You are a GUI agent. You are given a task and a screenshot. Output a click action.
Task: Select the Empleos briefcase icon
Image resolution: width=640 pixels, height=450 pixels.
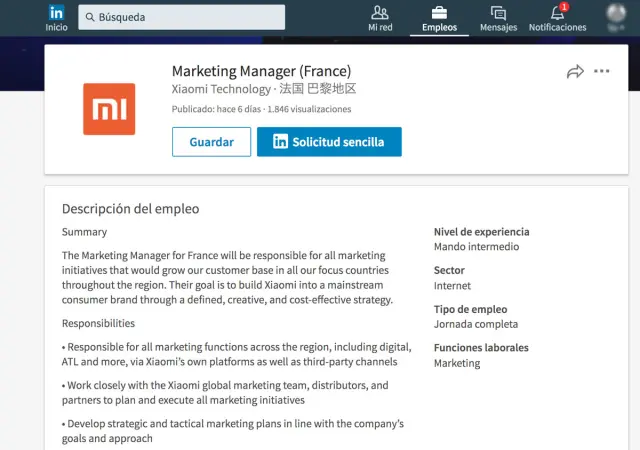(439, 13)
